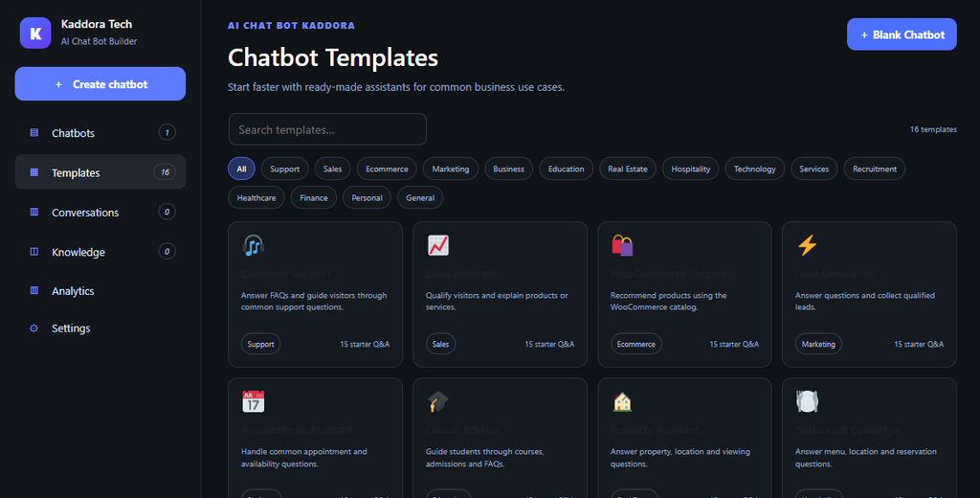The image size is (980, 498).
Task: Click the Lead Generation card title
Action: tap(835, 274)
